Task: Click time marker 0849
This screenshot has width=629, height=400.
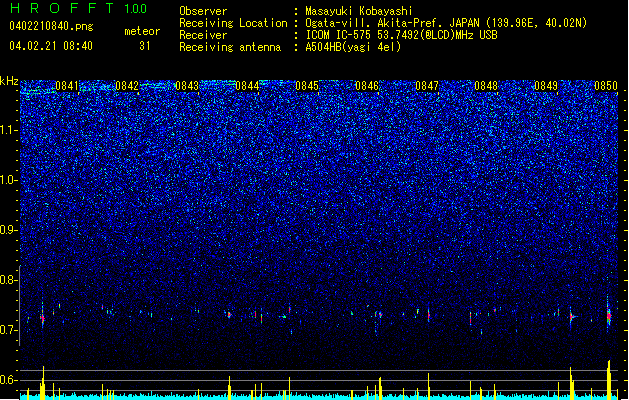Action: coord(546,86)
